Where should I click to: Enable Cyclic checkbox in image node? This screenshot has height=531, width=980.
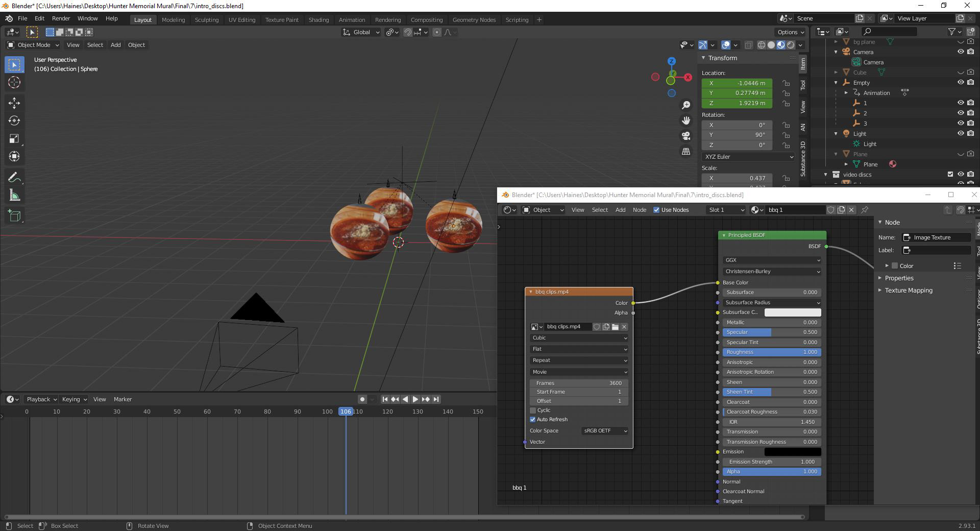(x=533, y=411)
